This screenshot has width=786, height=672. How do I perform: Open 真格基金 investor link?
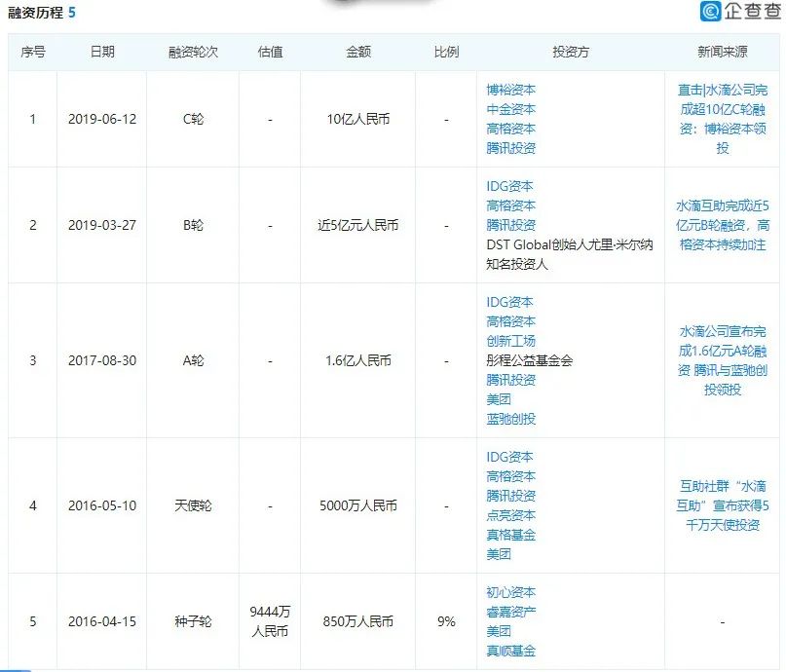click(x=510, y=535)
